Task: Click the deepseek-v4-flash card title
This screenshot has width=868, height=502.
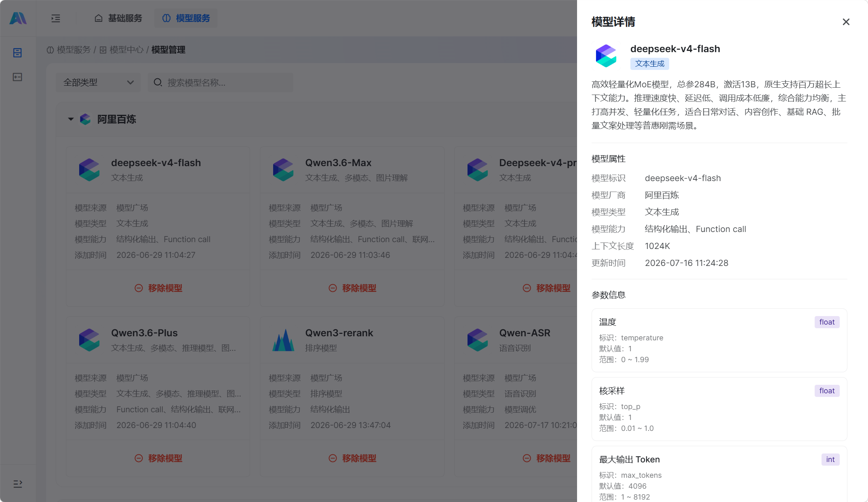Action: pyautogui.click(x=156, y=163)
